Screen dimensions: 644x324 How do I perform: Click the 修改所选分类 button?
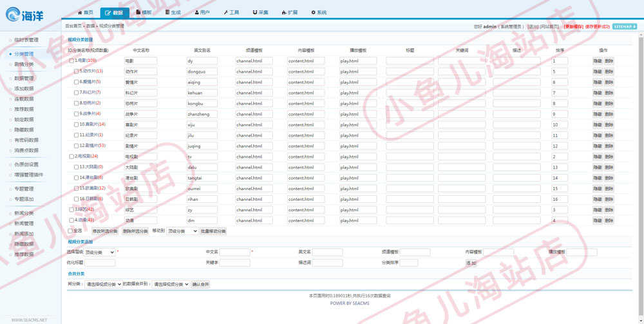105,231
